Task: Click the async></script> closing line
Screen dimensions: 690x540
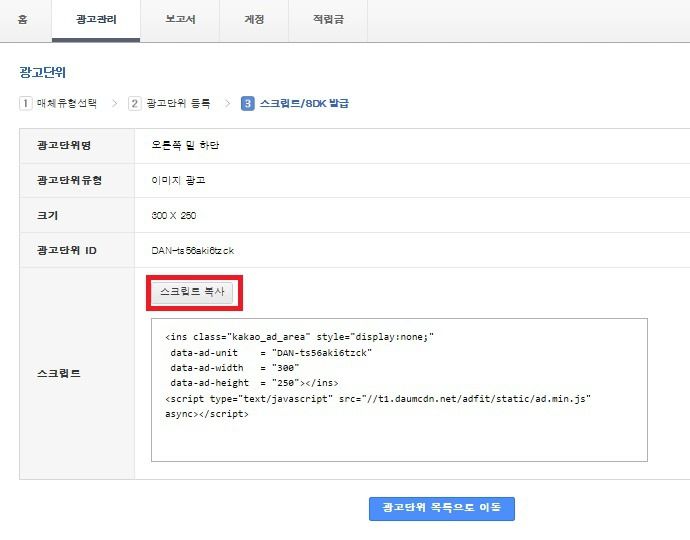Action: click(x=207, y=414)
